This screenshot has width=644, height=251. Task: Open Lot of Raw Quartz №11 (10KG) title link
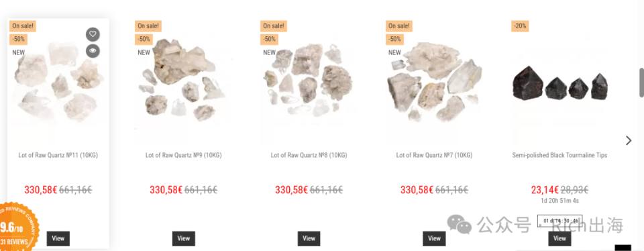pyautogui.click(x=58, y=155)
